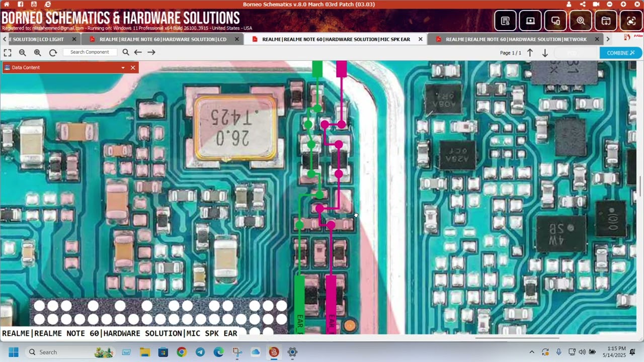Open the cloud app in the taskbar
This screenshot has width=644, height=362.
point(255,352)
